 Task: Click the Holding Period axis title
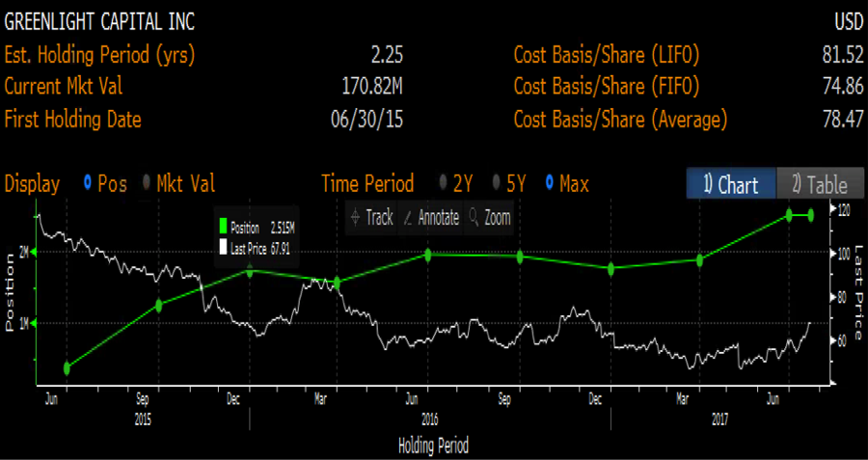pos(433,446)
